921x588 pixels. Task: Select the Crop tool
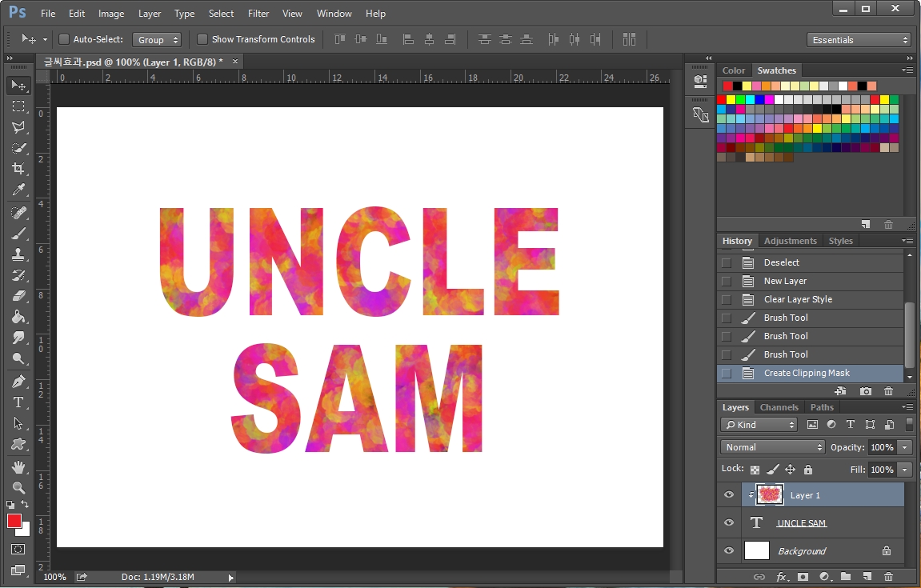click(18, 169)
